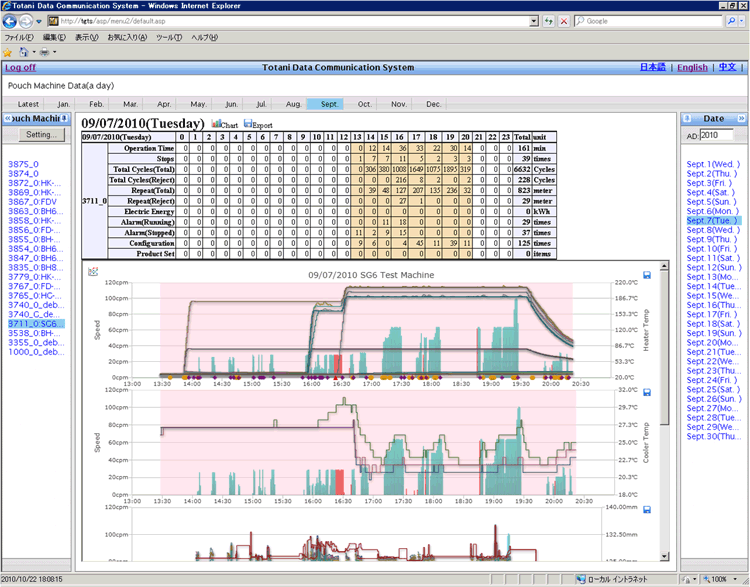Click chart area scrollbar down arrow

point(664,556)
